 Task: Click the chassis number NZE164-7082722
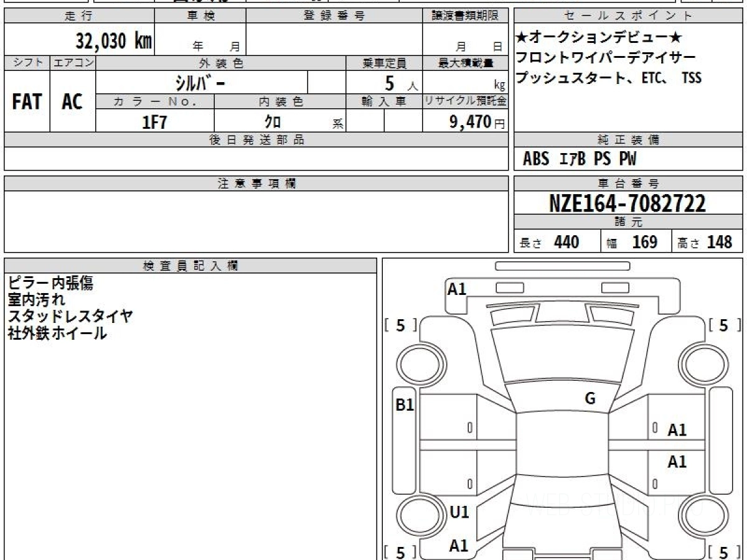[627, 203]
